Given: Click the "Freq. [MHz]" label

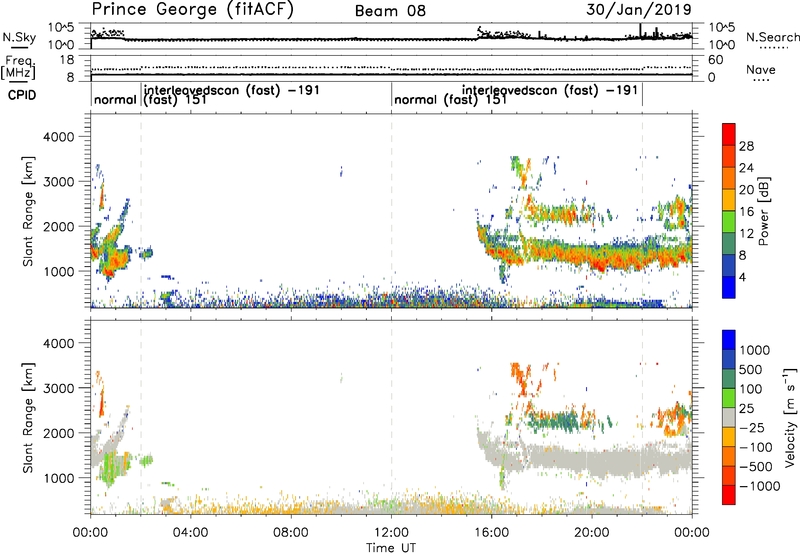Looking at the screenshot, I should coord(18,67).
